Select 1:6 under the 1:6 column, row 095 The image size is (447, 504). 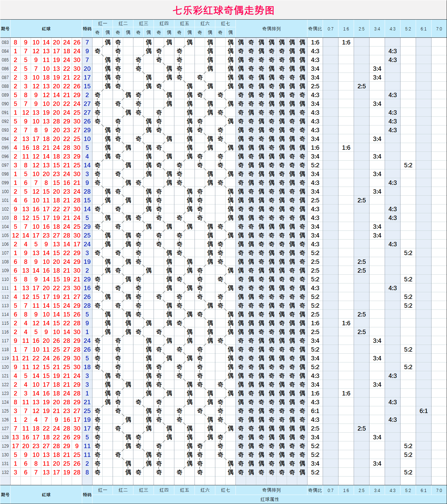point(346,148)
